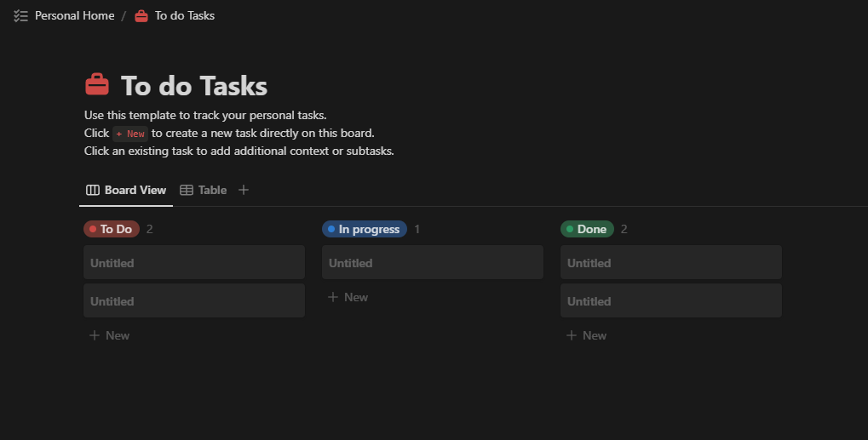Add a new task in In progress column
The height and width of the screenshot is (440, 868).
tap(348, 297)
